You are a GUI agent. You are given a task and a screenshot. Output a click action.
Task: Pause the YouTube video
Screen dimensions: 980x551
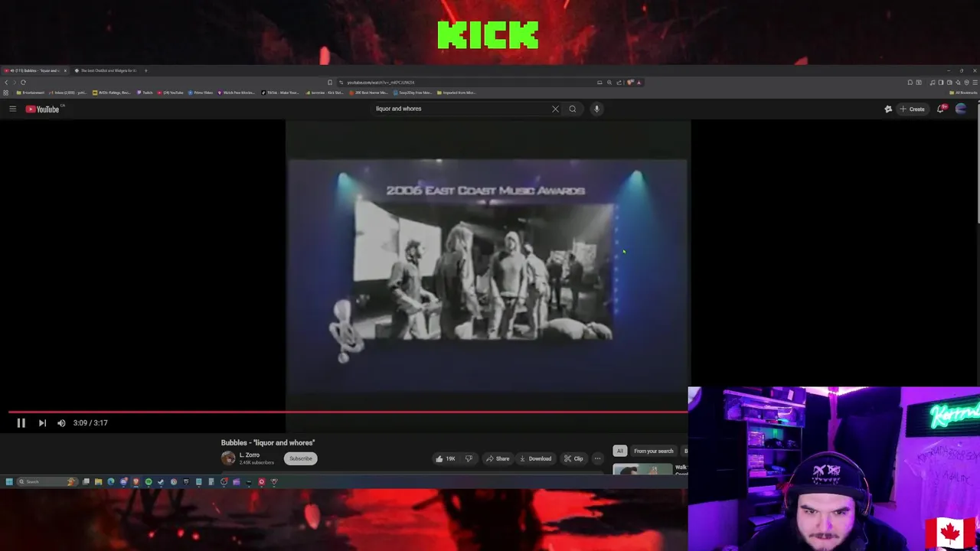pyautogui.click(x=21, y=422)
